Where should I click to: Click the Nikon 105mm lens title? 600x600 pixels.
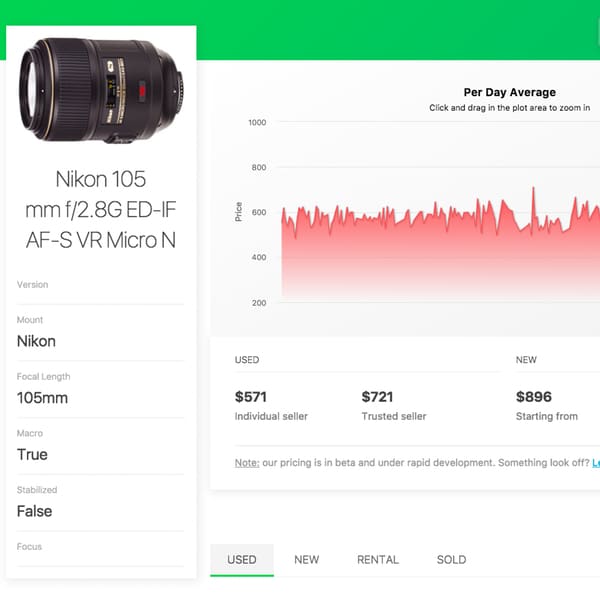tap(100, 210)
